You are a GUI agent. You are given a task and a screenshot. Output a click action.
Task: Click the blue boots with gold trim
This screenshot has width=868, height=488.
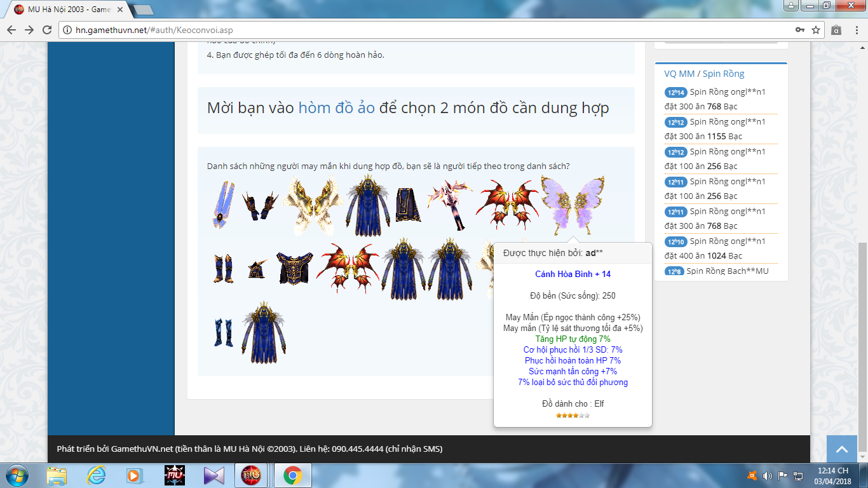(x=223, y=269)
